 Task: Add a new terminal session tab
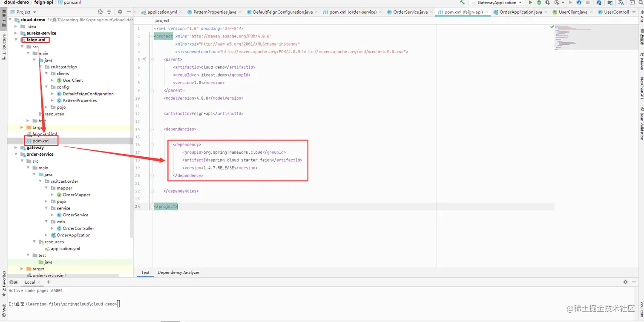(49, 282)
